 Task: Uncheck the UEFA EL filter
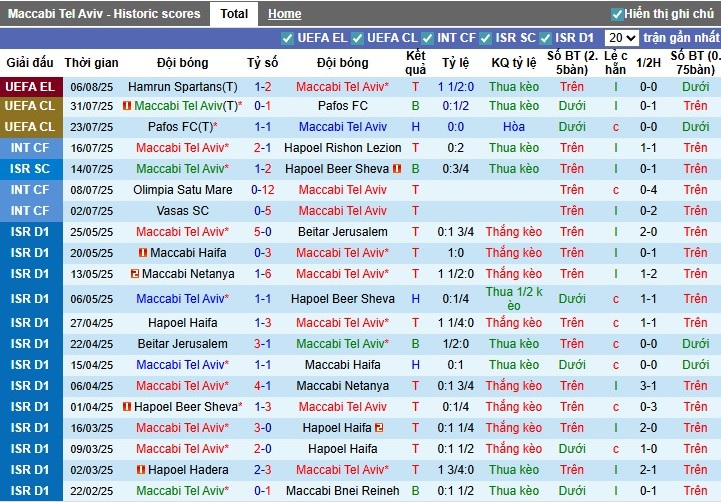click(287, 38)
